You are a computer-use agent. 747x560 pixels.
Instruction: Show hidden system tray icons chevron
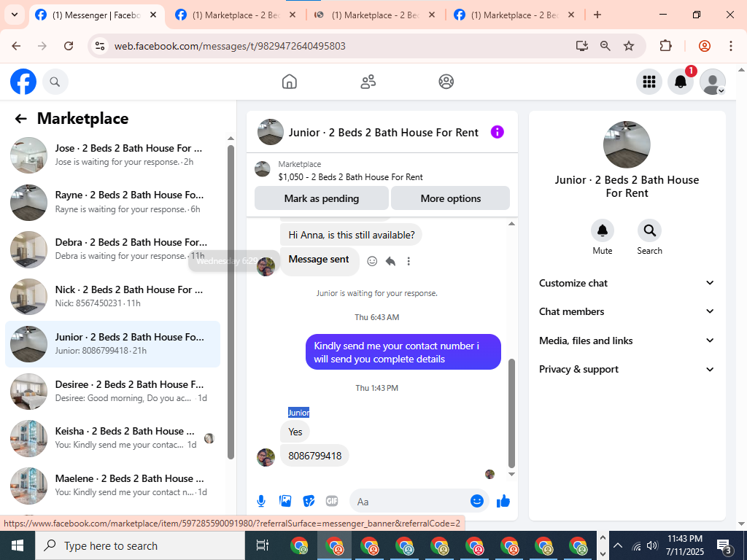pyautogui.click(x=617, y=545)
